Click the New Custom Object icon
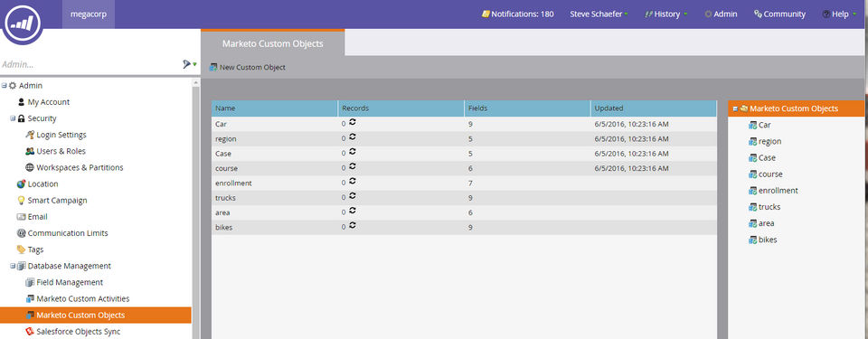 coord(213,68)
